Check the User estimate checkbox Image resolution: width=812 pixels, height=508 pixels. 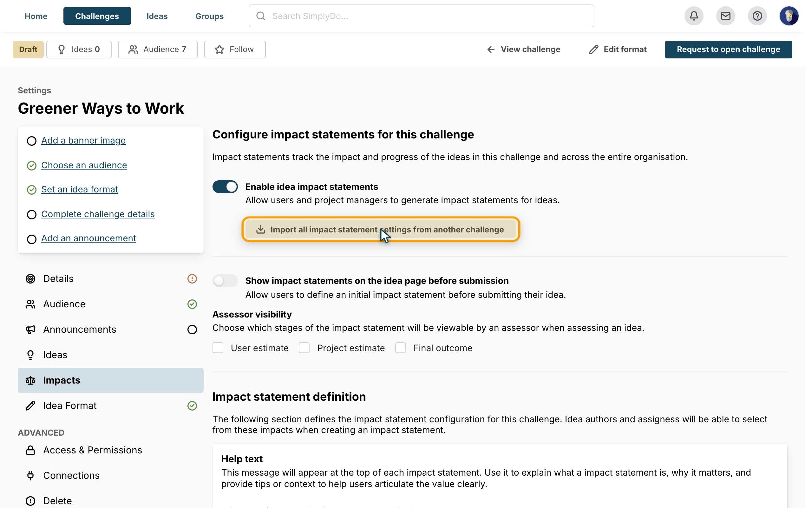point(218,348)
